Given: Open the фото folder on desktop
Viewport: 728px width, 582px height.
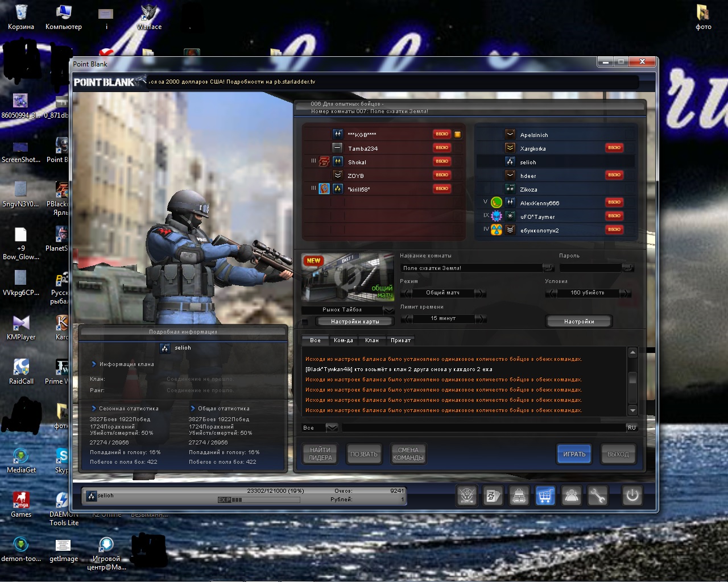Looking at the screenshot, I should [x=704, y=17].
